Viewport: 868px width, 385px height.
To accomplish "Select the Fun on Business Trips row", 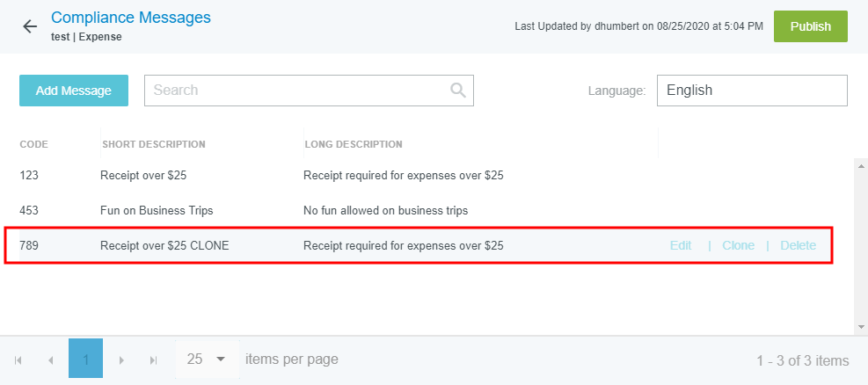I will pyautogui.click(x=157, y=210).
